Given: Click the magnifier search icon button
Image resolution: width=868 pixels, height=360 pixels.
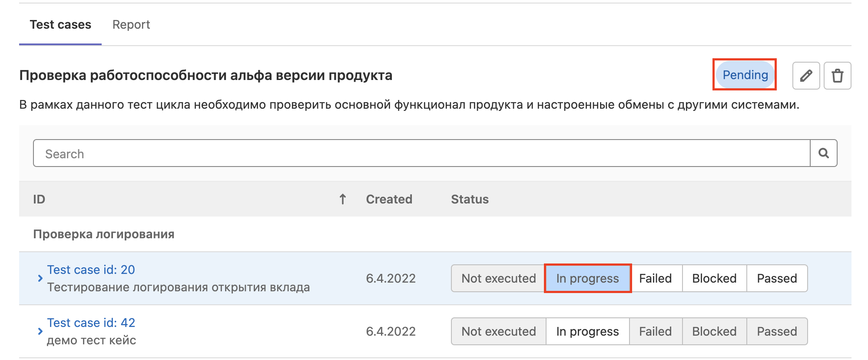Looking at the screenshot, I should pyautogui.click(x=823, y=153).
